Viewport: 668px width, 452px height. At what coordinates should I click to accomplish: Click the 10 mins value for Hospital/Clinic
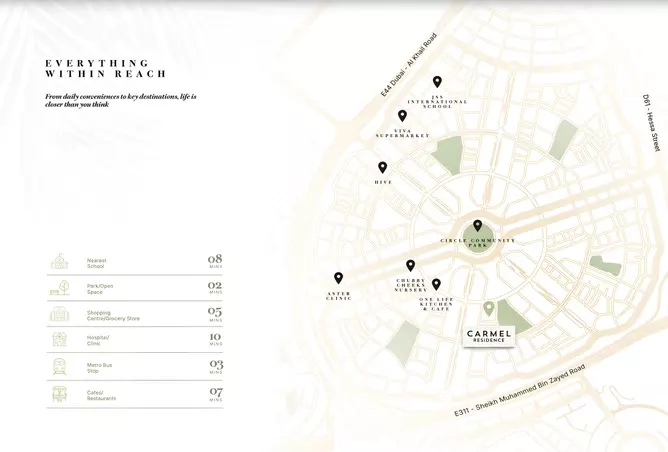pyautogui.click(x=215, y=340)
